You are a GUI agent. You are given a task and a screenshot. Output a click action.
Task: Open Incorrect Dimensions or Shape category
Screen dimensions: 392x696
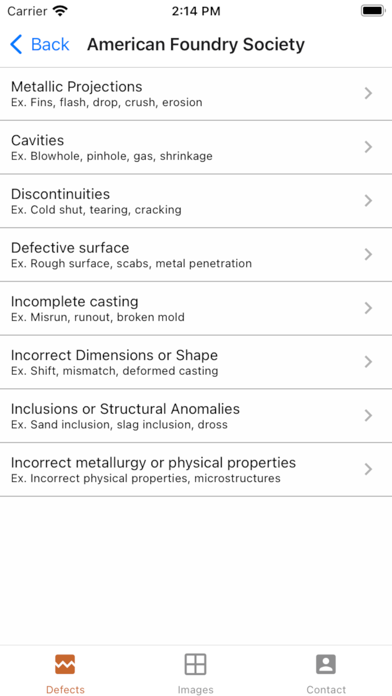click(x=196, y=362)
